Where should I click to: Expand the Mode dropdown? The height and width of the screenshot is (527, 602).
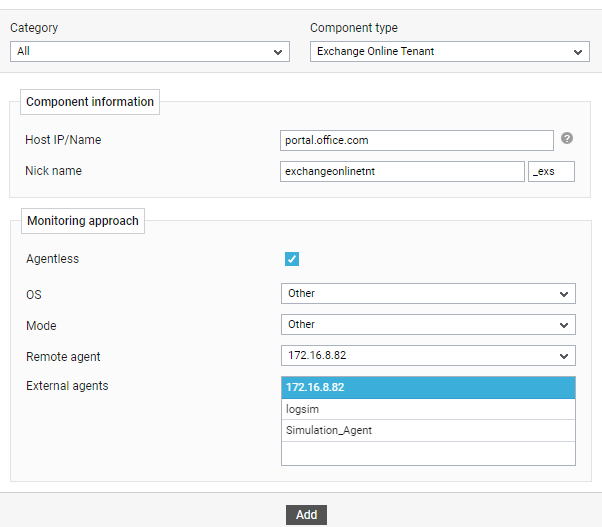428,325
